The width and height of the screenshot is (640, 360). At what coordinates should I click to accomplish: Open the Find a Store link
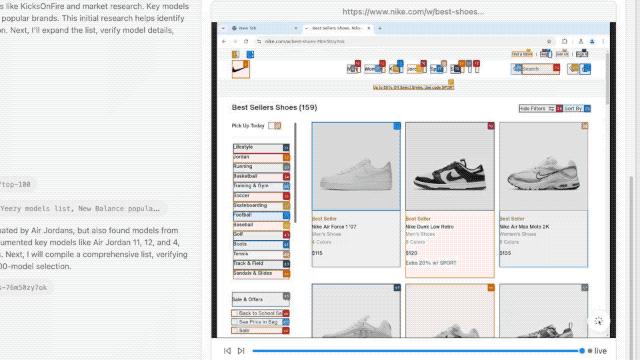click(x=522, y=53)
